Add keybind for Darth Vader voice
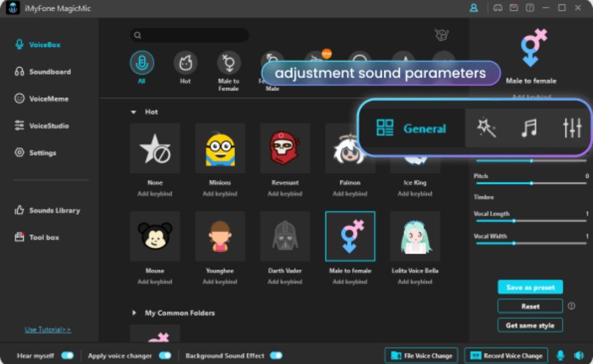This screenshot has height=364, width=593. [285, 282]
